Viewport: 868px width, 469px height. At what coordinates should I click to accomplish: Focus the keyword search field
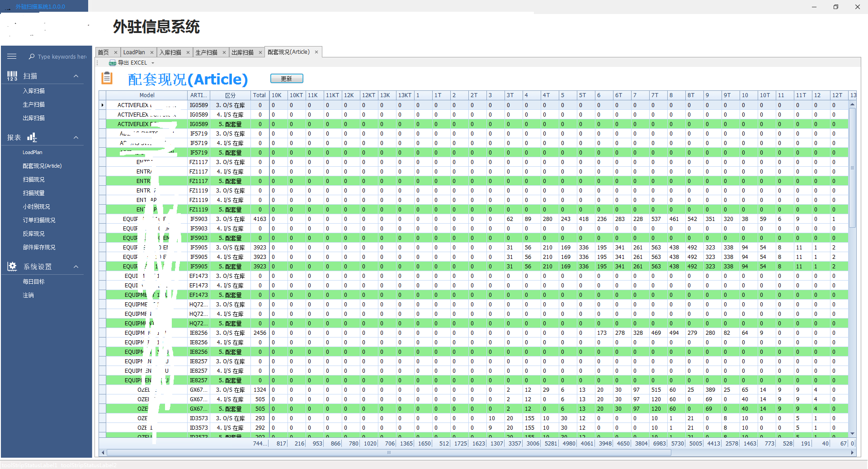point(62,56)
